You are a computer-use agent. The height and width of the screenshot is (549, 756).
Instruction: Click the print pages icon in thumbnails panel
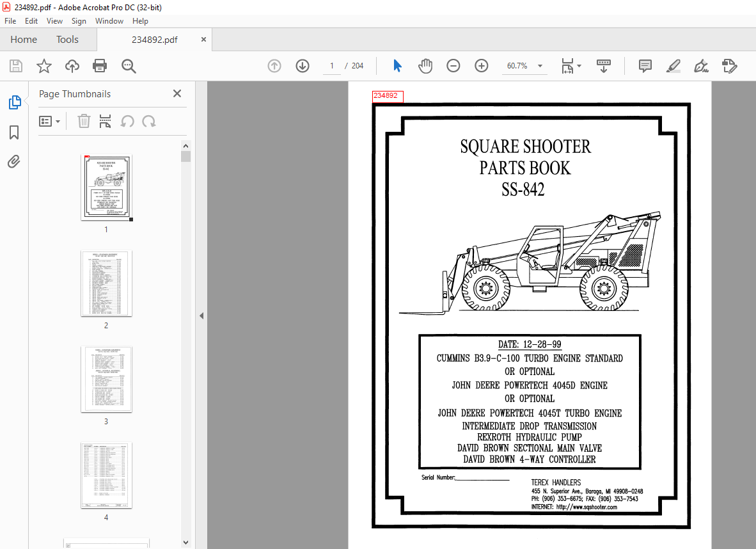tap(105, 121)
